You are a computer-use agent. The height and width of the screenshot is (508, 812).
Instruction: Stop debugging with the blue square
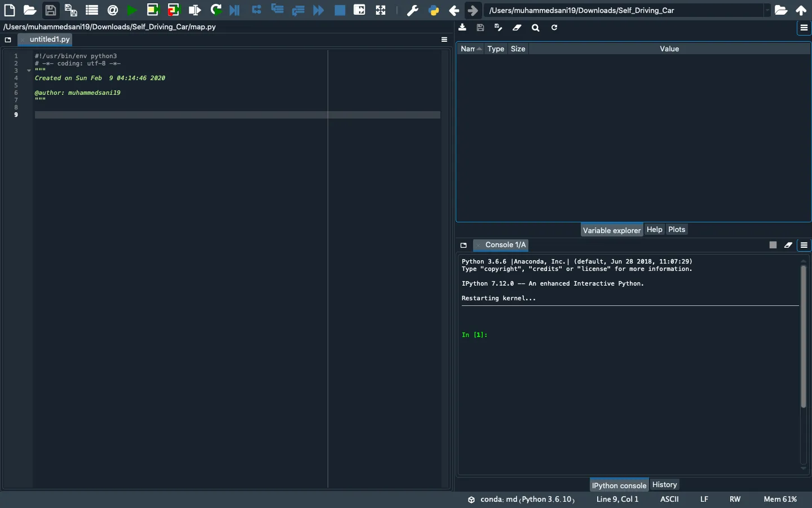click(339, 10)
